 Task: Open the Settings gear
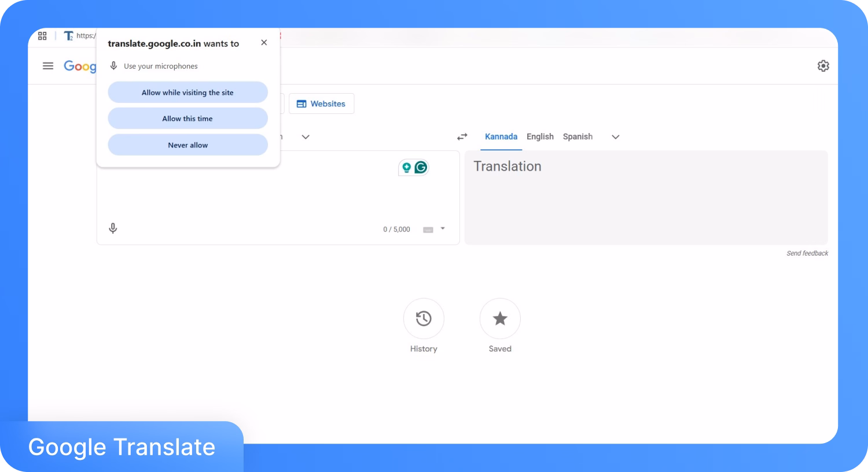click(823, 66)
